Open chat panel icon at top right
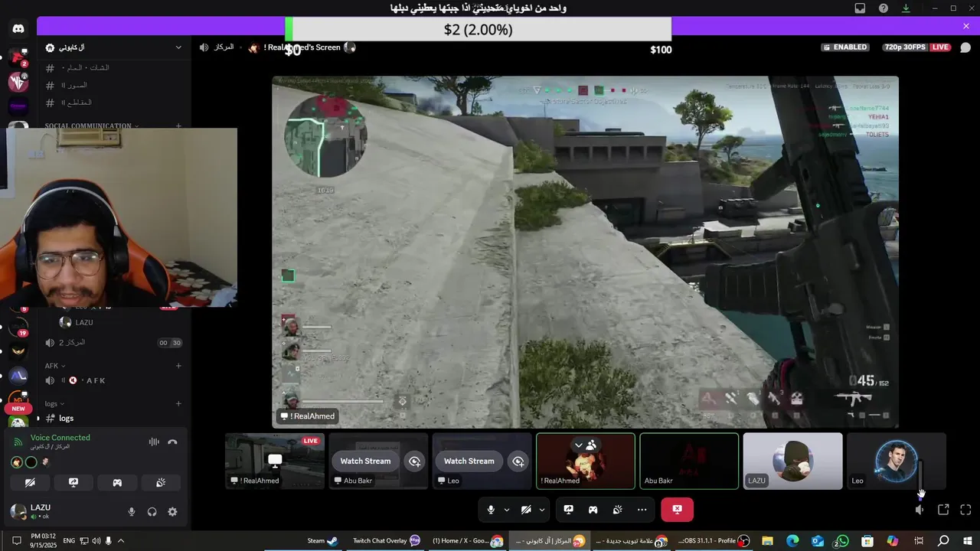 pyautogui.click(x=965, y=47)
